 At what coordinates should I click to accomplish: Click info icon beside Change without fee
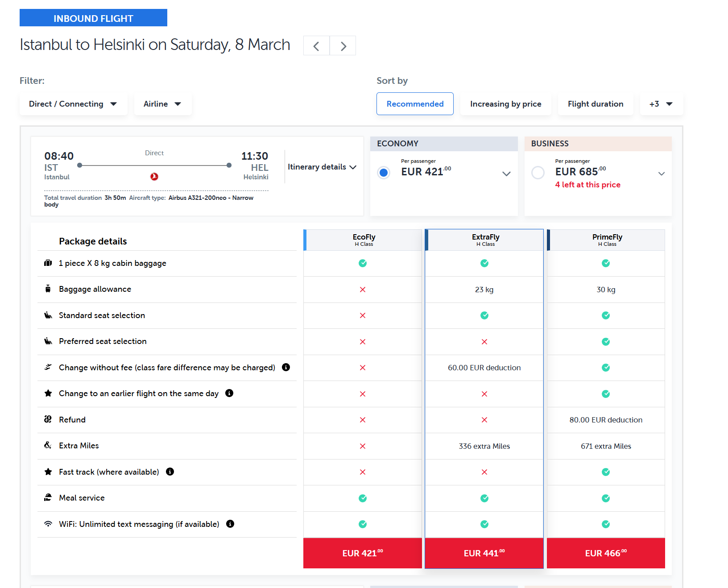[286, 367]
